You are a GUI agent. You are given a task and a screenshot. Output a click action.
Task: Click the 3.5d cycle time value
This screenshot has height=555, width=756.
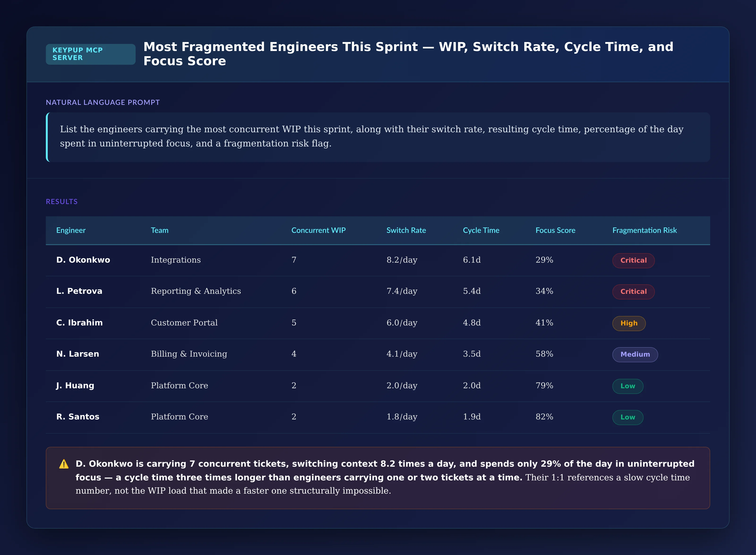tap(472, 354)
